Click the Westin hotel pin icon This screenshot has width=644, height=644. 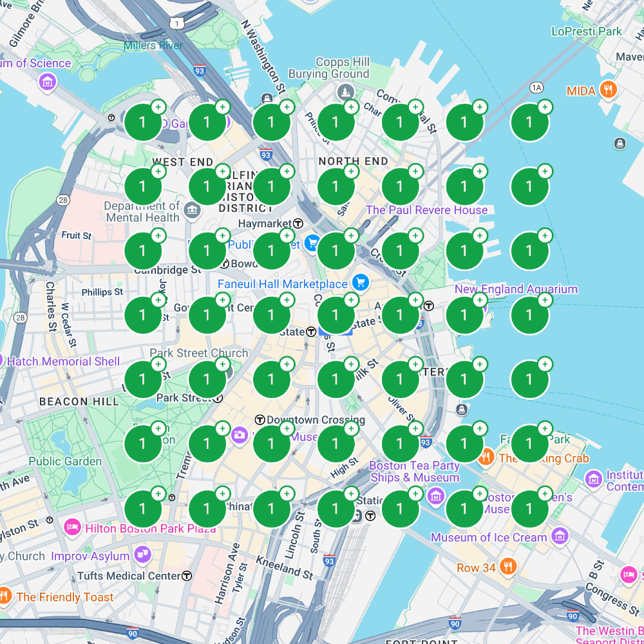point(629,574)
